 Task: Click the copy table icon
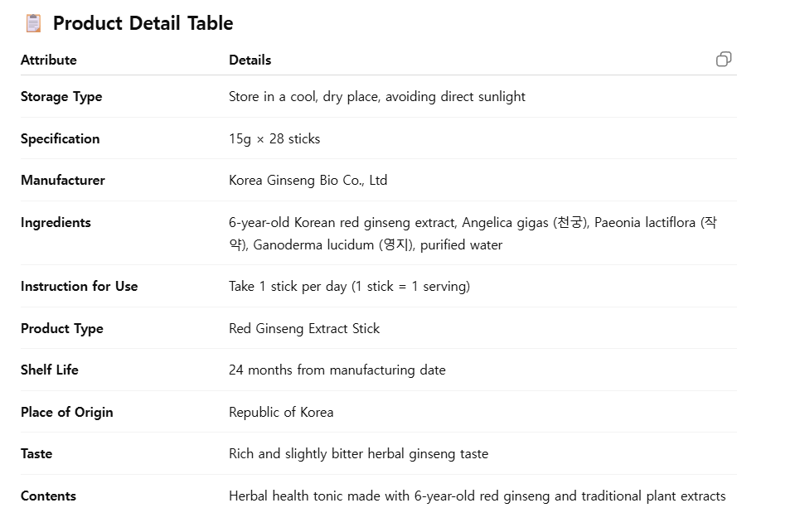pos(724,59)
